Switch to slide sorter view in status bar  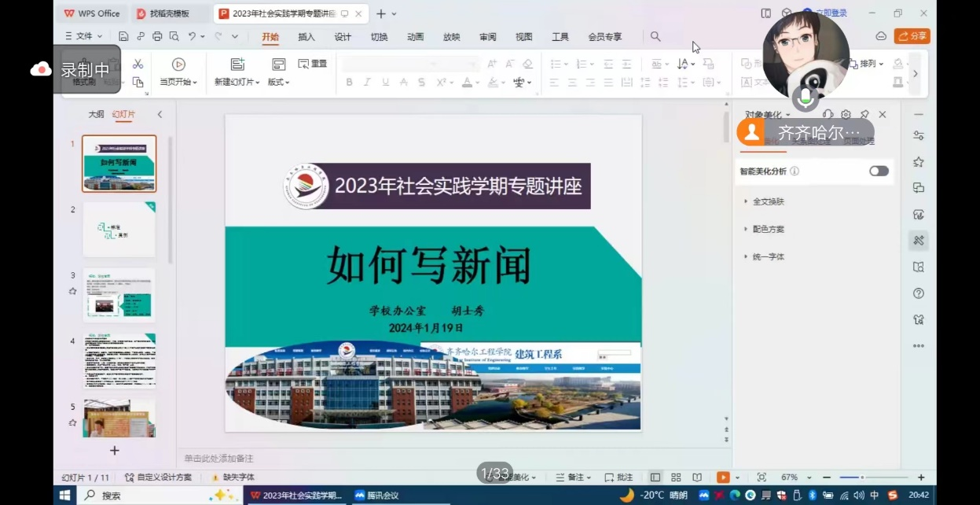[x=676, y=477]
